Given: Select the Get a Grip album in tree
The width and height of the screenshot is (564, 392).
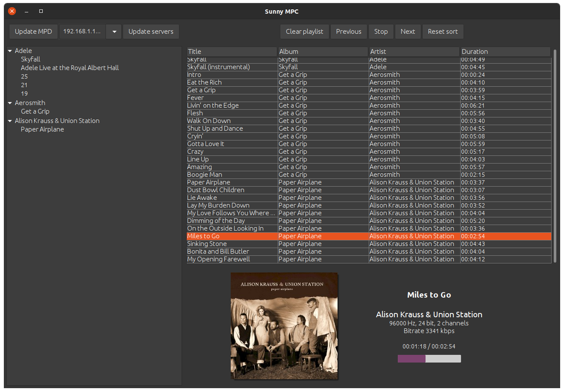Looking at the screenshot, I should point(35,111).
